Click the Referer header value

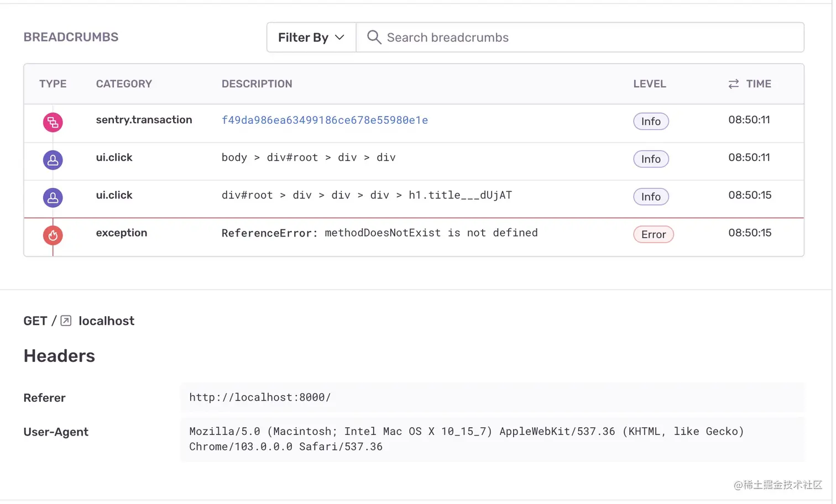[260, 397]
